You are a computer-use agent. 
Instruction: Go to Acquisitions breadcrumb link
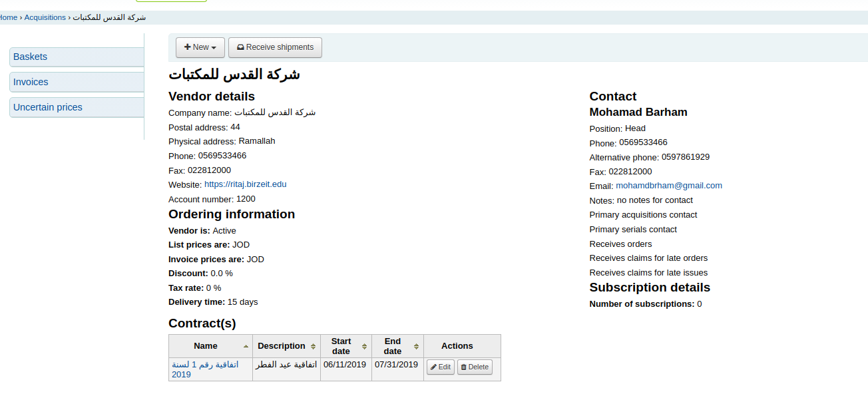(x=45, y=17)
